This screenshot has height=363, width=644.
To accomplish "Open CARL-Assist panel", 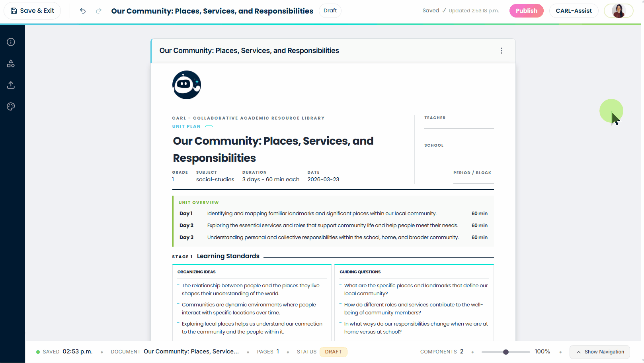I will coord(573,11).
